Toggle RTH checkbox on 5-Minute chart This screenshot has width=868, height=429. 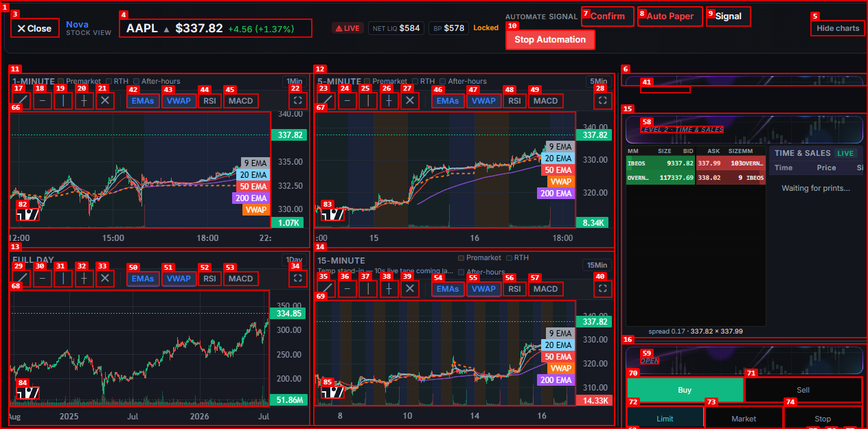click(x=415, y=81)
